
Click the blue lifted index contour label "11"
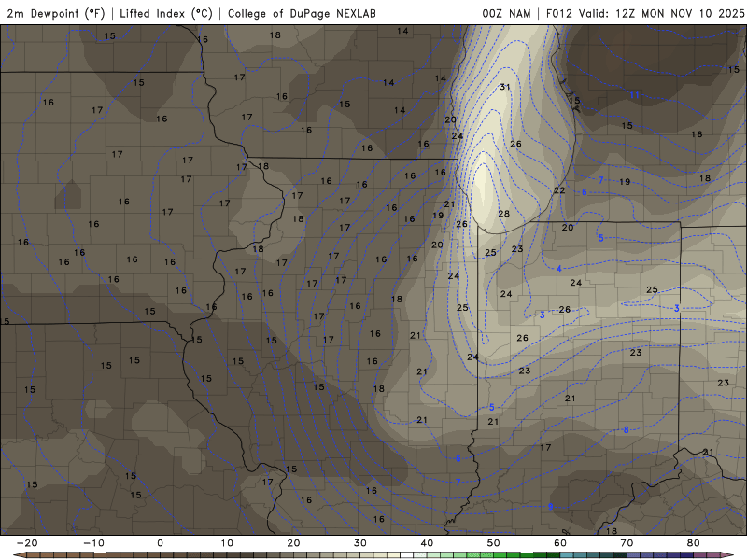click(635, 95)
